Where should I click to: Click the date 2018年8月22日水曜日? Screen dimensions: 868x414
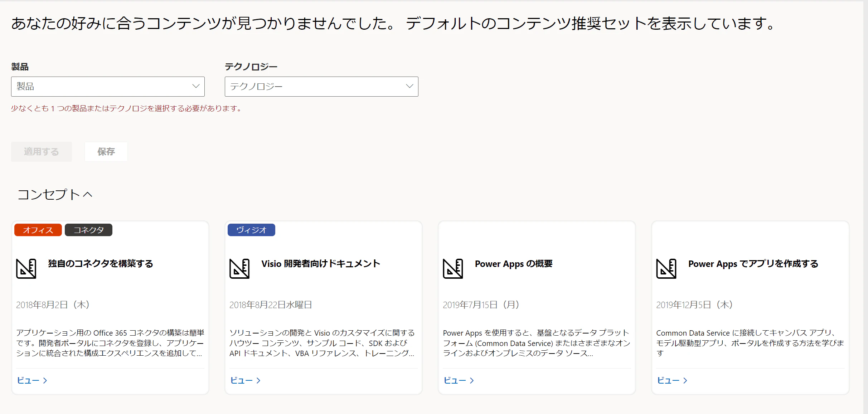(x=271, y=305)
